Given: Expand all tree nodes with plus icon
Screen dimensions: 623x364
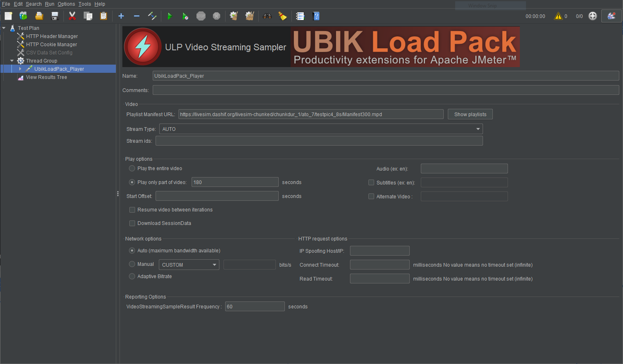Looking at the screenshot, I should pyautogui.click(x=121, y=16).
